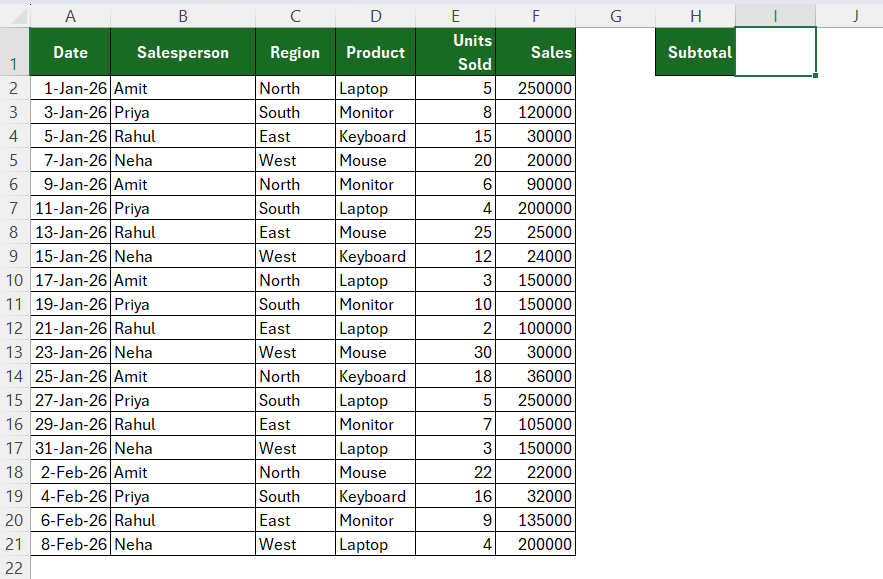883x579 pixels.
Task: Select date cell 2-Feb-26
Action: (x=70, y=472)
